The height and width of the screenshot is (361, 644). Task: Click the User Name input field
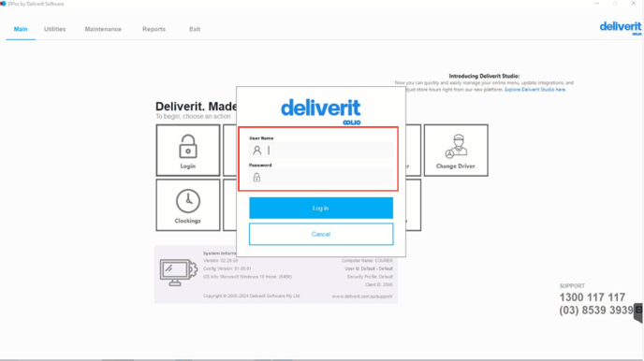(321, 151)
